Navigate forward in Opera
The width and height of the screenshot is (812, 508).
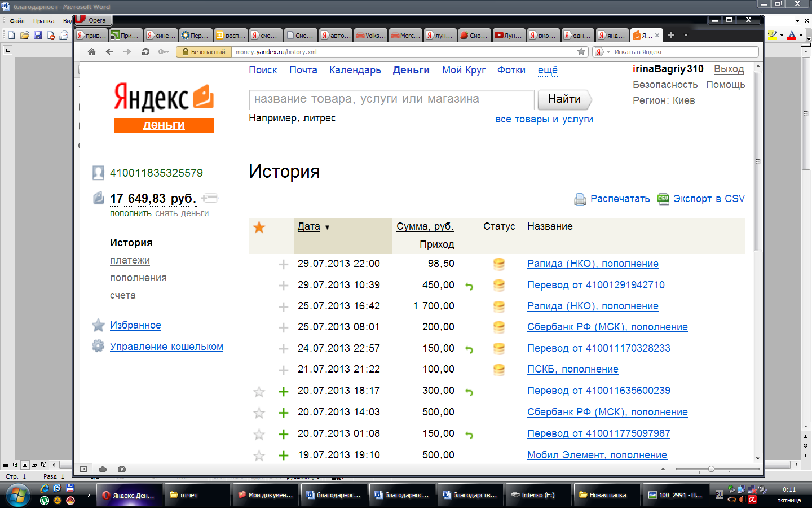[127, 52]
